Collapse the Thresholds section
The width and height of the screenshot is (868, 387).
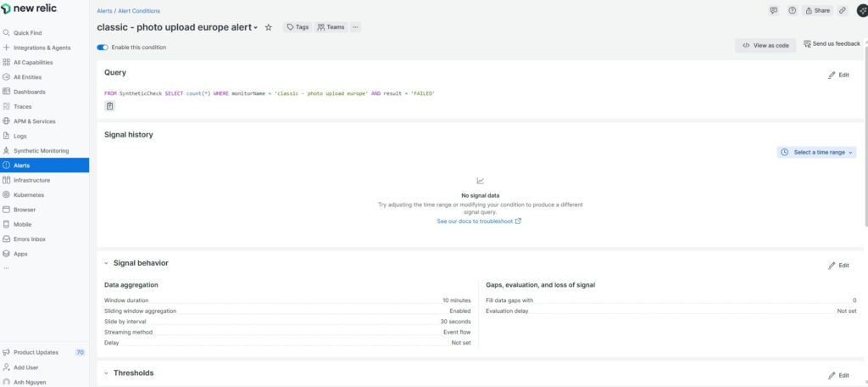click(106, 373)
